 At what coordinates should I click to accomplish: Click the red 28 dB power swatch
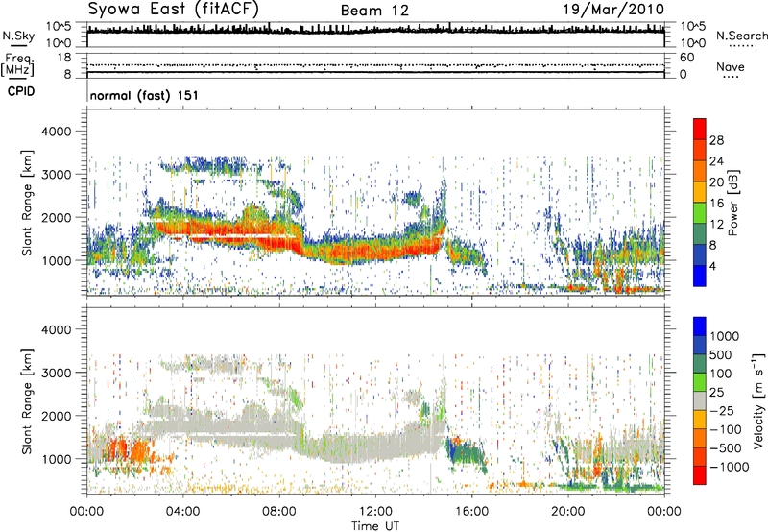pos(700,130)
